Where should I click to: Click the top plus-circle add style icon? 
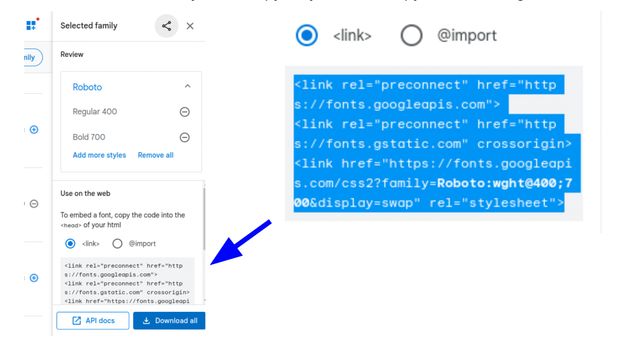click(x=34, y=130)
